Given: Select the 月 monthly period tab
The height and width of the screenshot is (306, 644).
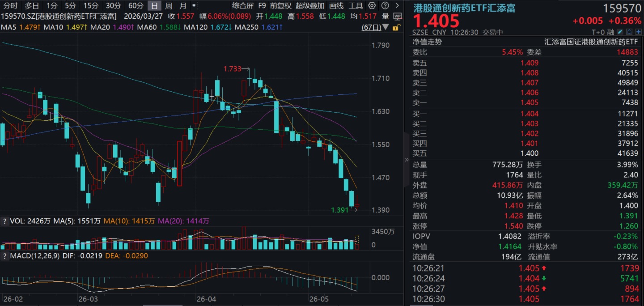Looking at the screenshot, I should 183,6.
